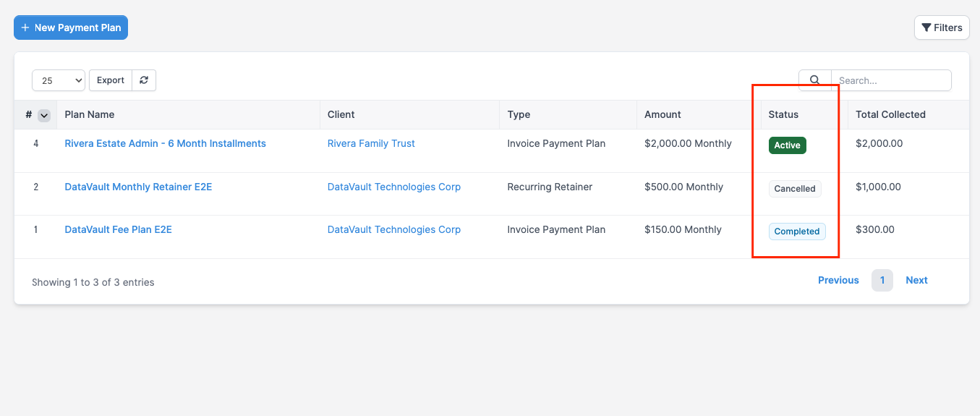Go to the Previous page
This screenshot has width=980, height=416.
tap(838, 280)
